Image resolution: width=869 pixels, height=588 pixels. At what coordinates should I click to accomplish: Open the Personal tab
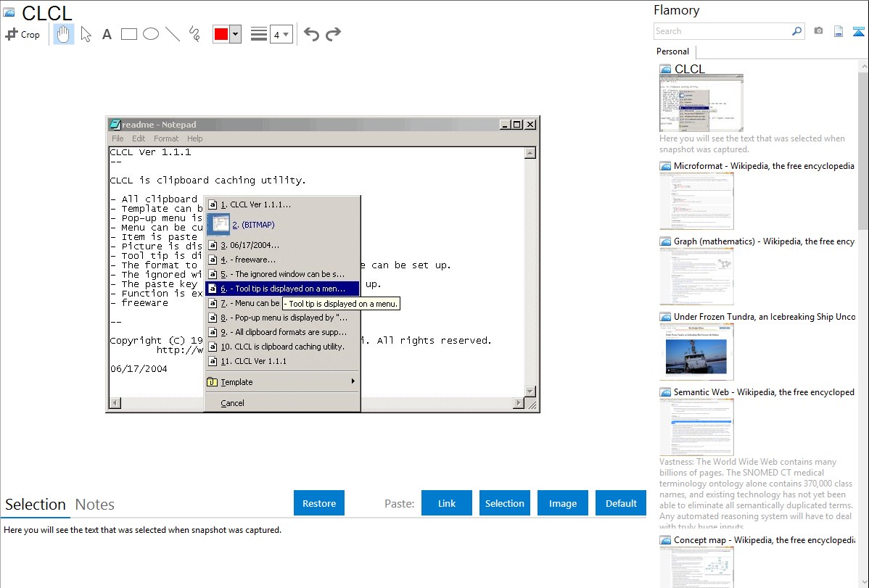tap(673, 51)
